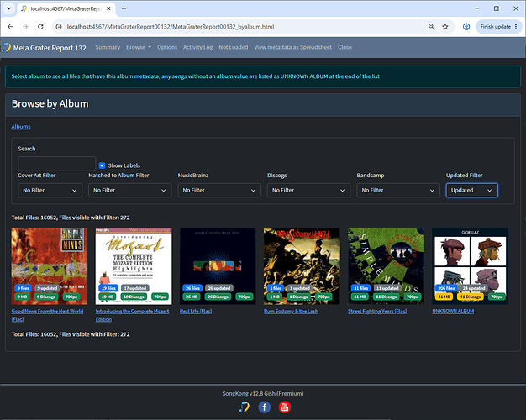Open the Options page
Screen dimensions: 526x420
(167, 47)
